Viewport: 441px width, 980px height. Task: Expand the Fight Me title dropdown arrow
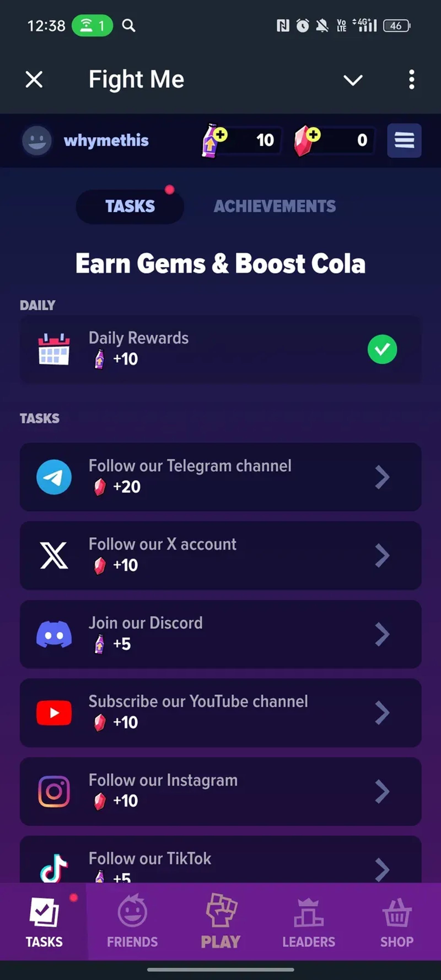353,80
